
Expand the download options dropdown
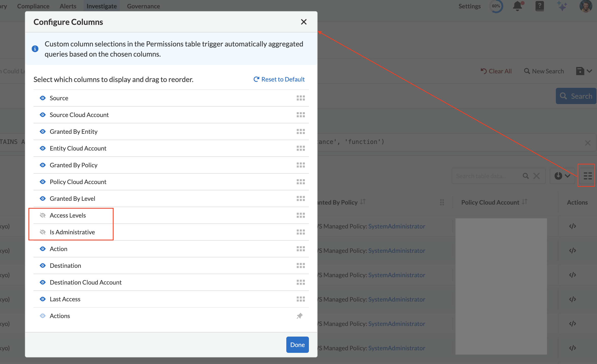pyautogui.click(x=562, y=176)
